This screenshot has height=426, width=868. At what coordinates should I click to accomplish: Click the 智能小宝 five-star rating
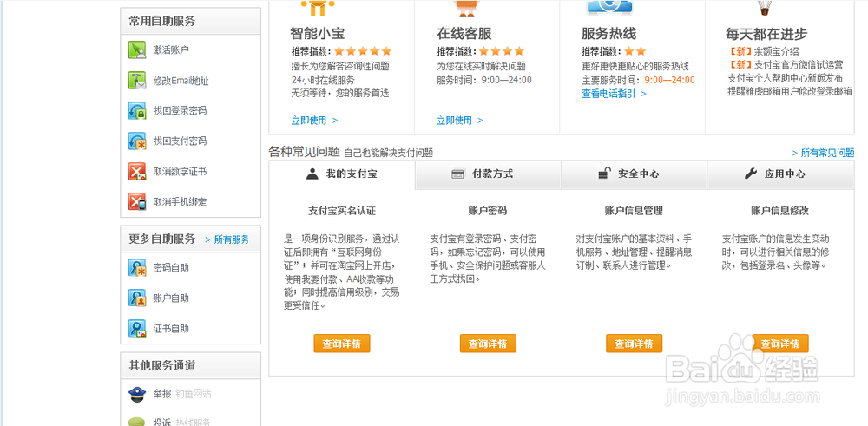(363, 51)
